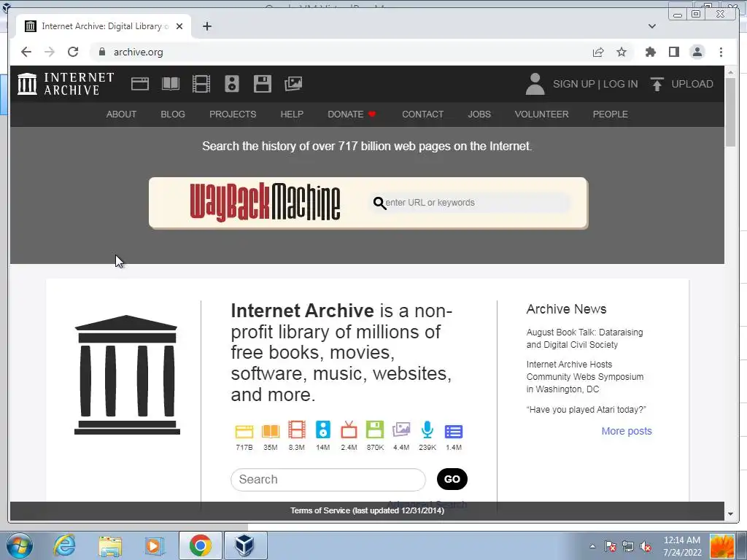Image resolution: width=747 pixels, height=560 pixels.
Task: Open a new browser tab
Action: (206, 26)
